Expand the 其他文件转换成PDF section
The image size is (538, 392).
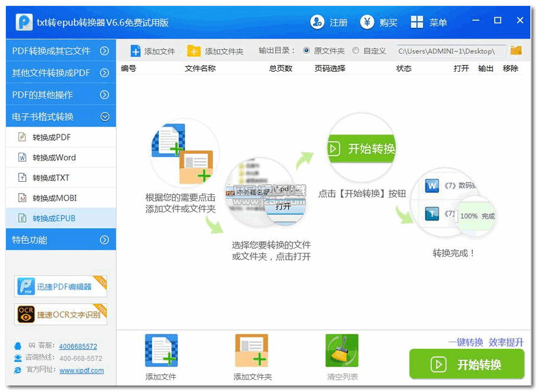pyautogui.click(x=61, y=73)
